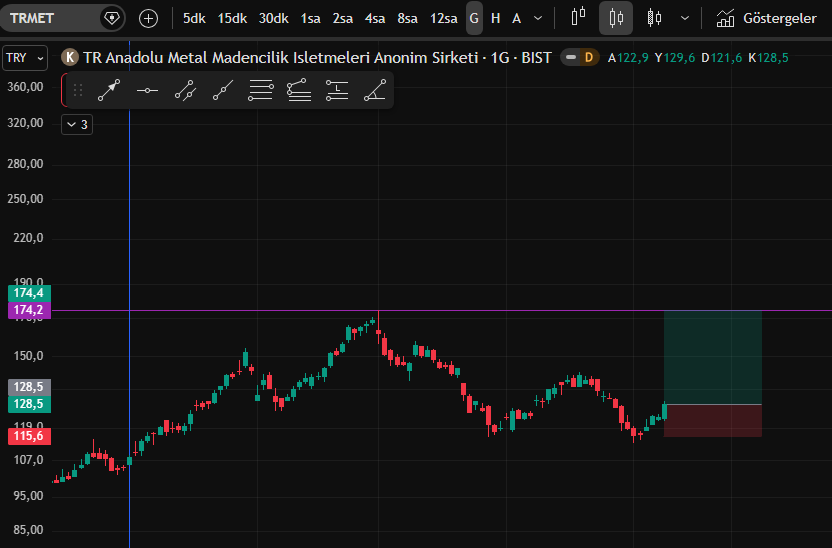The width and height of the screenshot is (832, 548).
Task: Click the D121,6 low value
Action: [x=721, y=58]
